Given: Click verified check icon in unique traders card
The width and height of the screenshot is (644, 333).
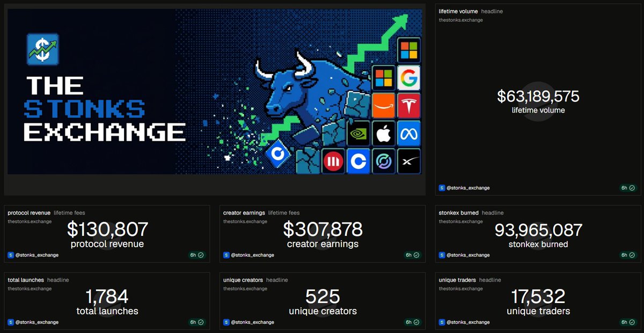Looking at the screenshot, I should click(x=632, y=322).
